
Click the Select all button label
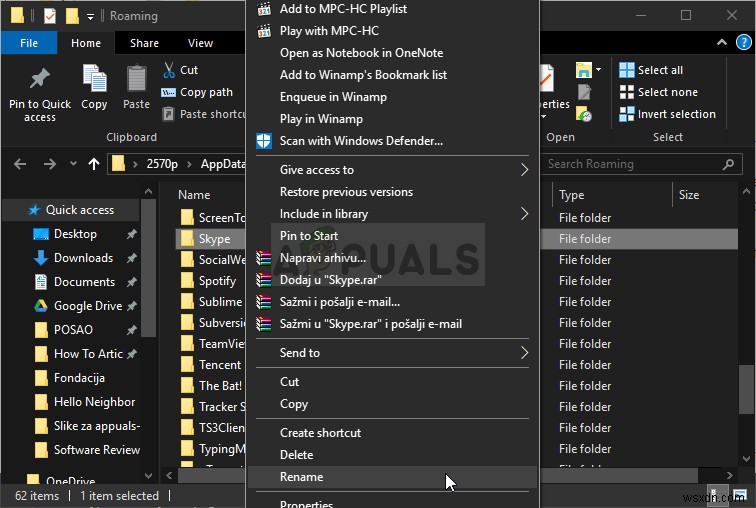[x=660, y=70]
